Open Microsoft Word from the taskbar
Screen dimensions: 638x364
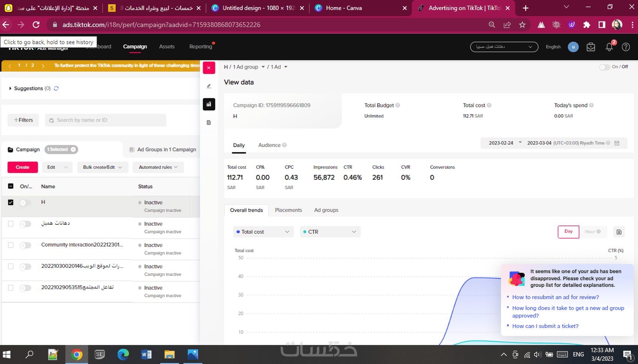click(146, 355)
